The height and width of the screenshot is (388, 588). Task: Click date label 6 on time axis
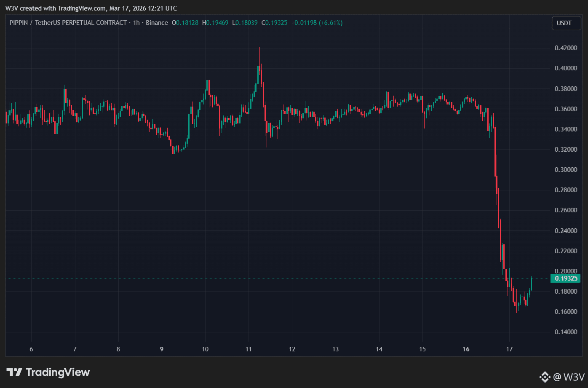tap(31, 349)
